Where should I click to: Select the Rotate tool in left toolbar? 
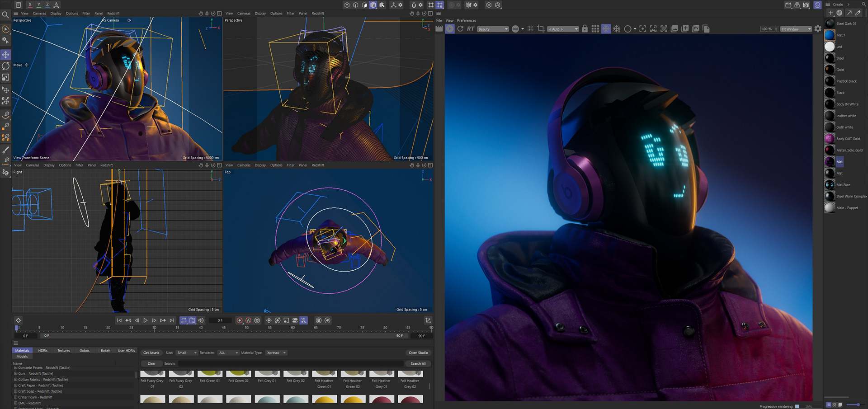point(5,66)
